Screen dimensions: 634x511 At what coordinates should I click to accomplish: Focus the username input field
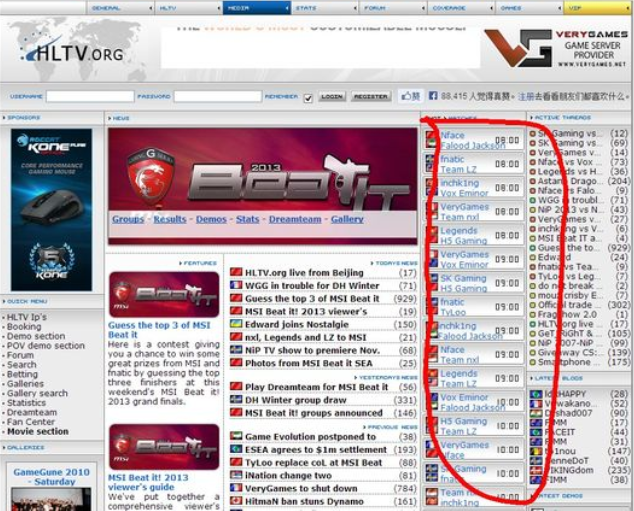pos(90,96)
